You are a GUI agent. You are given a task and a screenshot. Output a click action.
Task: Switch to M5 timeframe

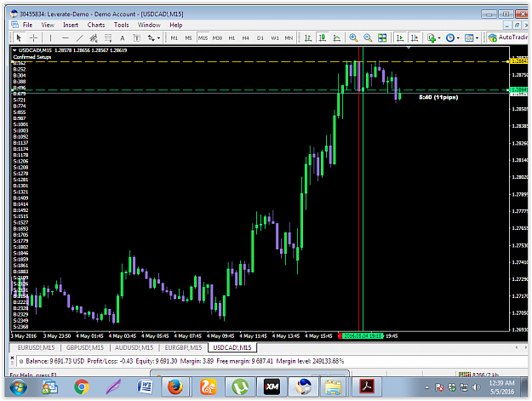tap(188, 37)
